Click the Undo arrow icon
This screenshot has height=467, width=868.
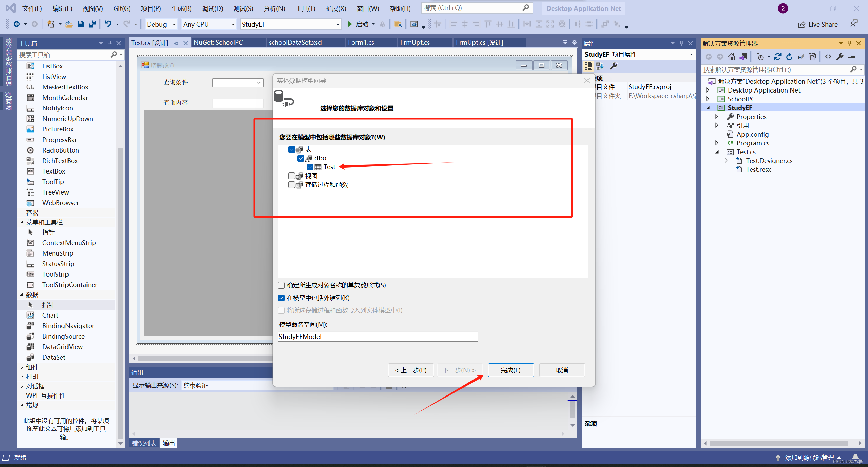tap(108, 24)
